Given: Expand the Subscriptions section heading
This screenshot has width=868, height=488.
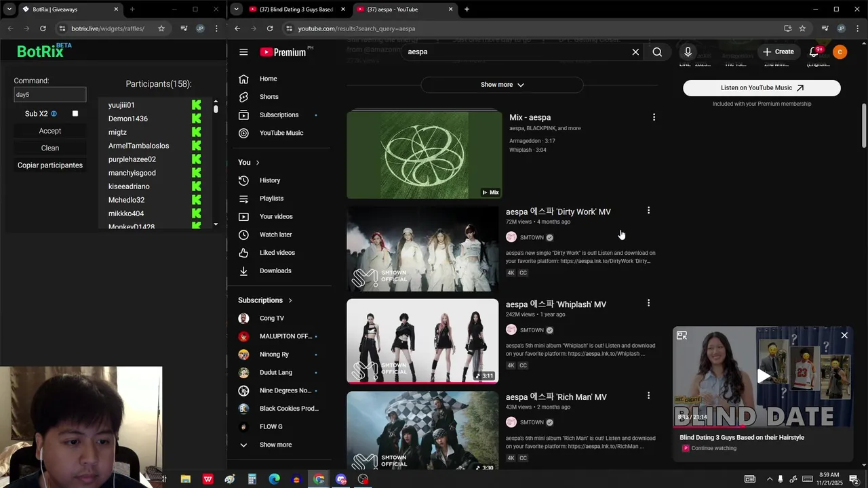Looking at the screenshot, I should click(x=265, y=300).
